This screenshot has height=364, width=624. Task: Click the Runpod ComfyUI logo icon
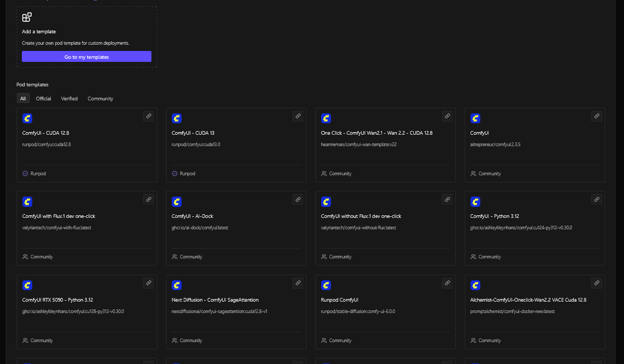click(x=326, y=285)
